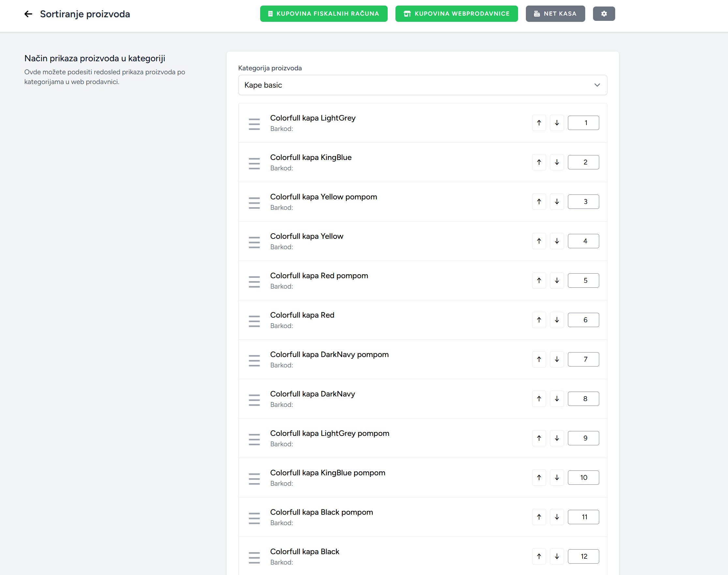Image resolution: width=728 pixels, height=575 pixels.
Task: Edit position field showing 2
Action: (583, 162)
